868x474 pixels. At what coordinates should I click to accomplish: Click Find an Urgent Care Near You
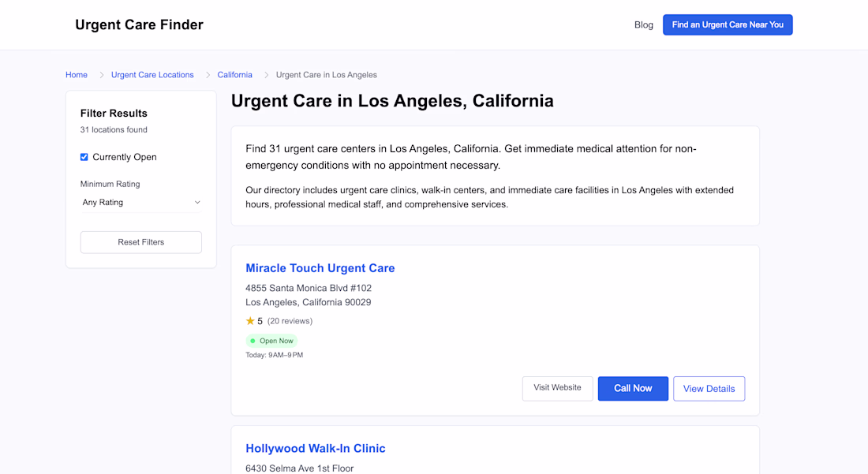[728, 25]
